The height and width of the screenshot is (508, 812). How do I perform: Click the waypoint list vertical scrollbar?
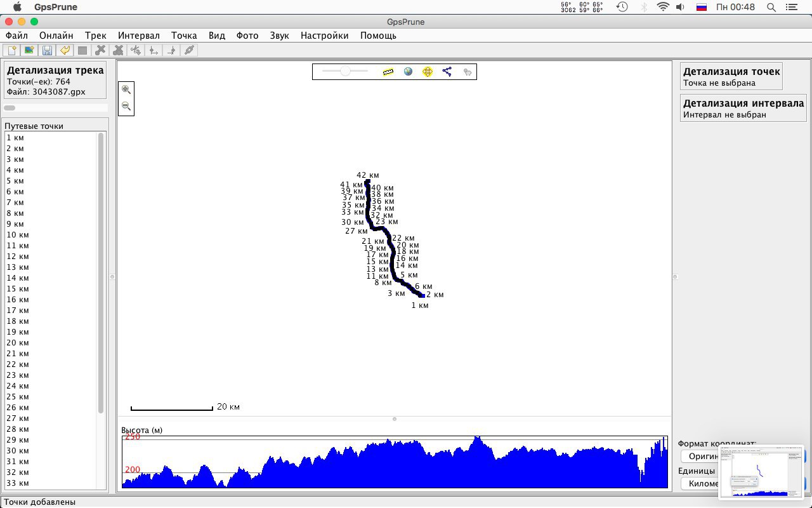click(x=101, y=273)
